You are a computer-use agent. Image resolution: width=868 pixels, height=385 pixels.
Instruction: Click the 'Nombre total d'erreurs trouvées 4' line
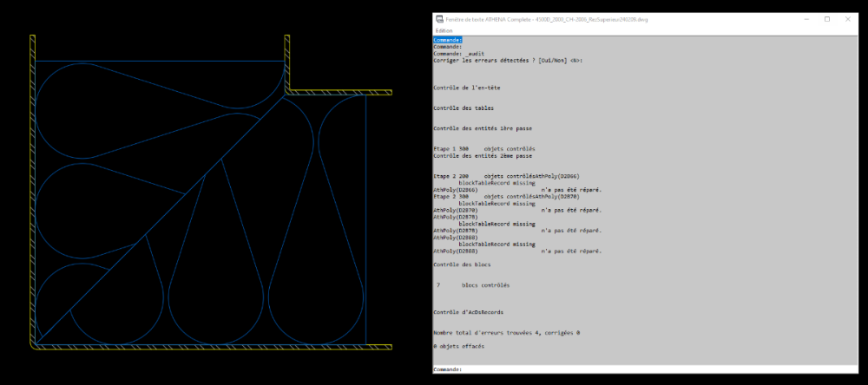point(507,333)
